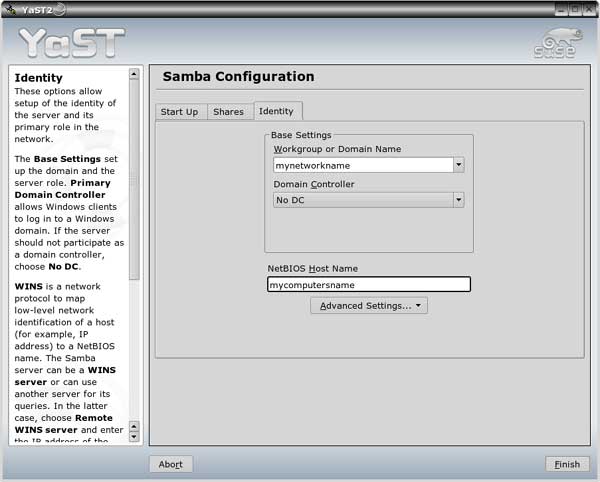Close the YaST2 window
This screenshot has height=482, width=600.
pyautogui.click(x=589, y=10)
